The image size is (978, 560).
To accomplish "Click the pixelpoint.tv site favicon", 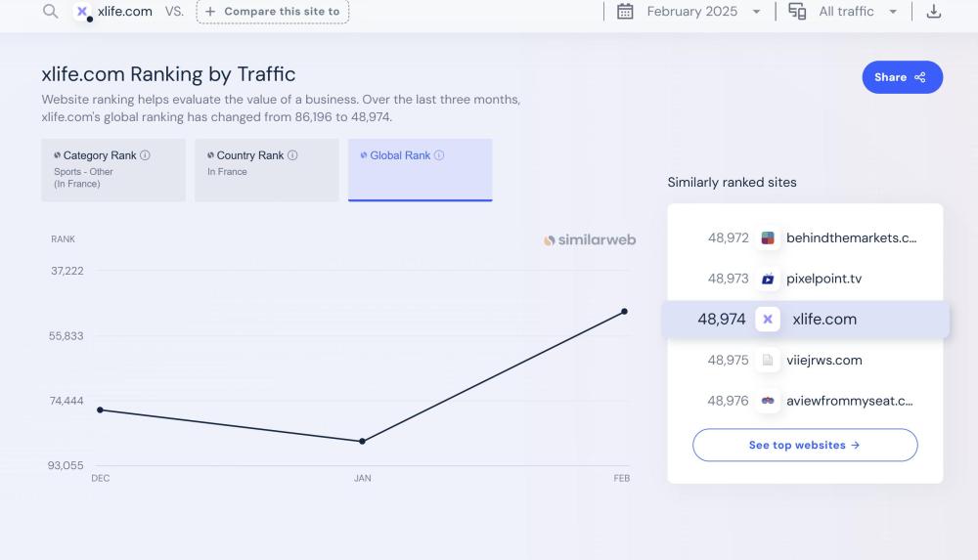I will click(768, 279).
